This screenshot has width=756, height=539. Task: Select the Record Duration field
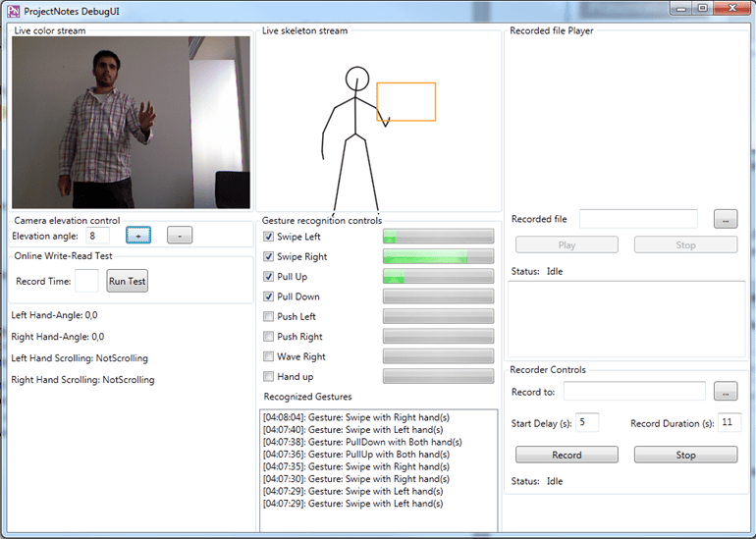tap(729, 422)
